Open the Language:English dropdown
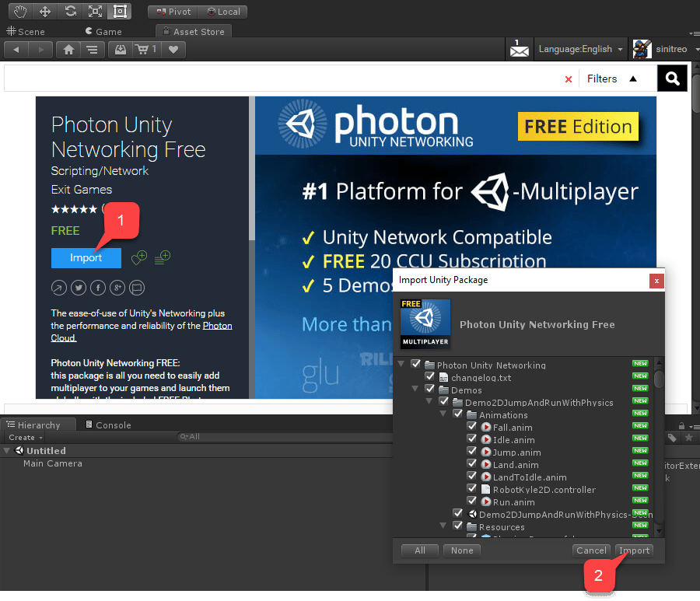Viewport: 700px width, 601px height. (x=580, y=49)
